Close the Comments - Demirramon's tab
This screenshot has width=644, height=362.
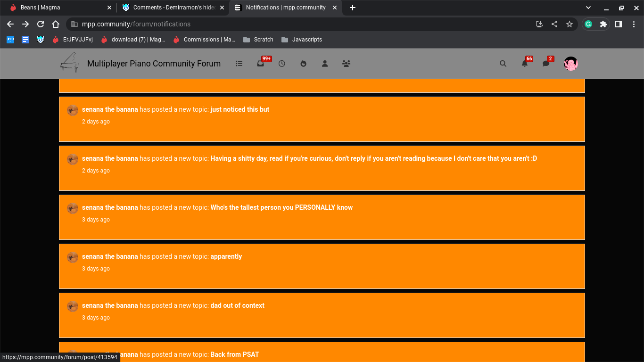222,8
